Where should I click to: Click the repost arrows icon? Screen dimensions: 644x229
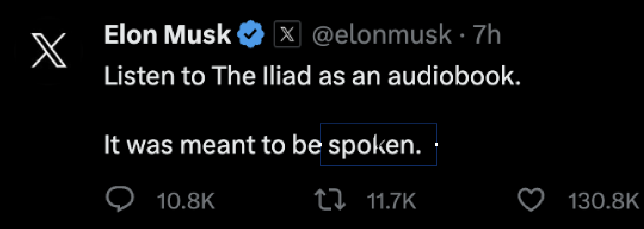(330, 200)
